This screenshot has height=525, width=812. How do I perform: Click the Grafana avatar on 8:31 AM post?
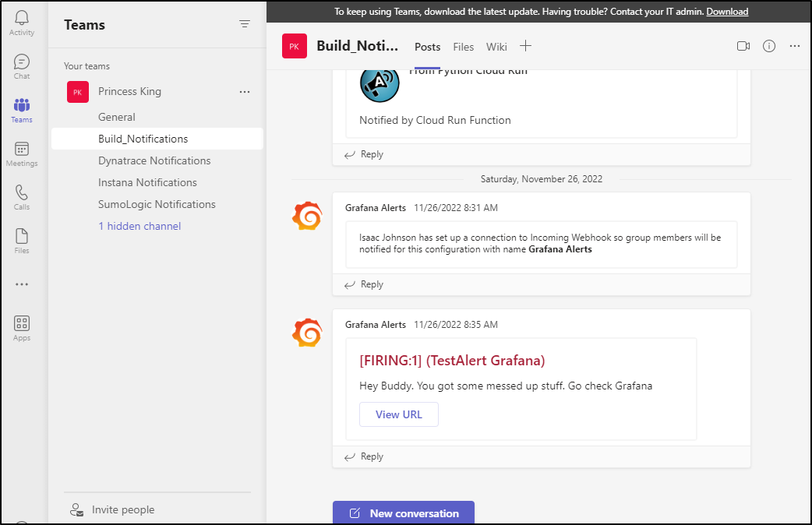tap(307, 216)
